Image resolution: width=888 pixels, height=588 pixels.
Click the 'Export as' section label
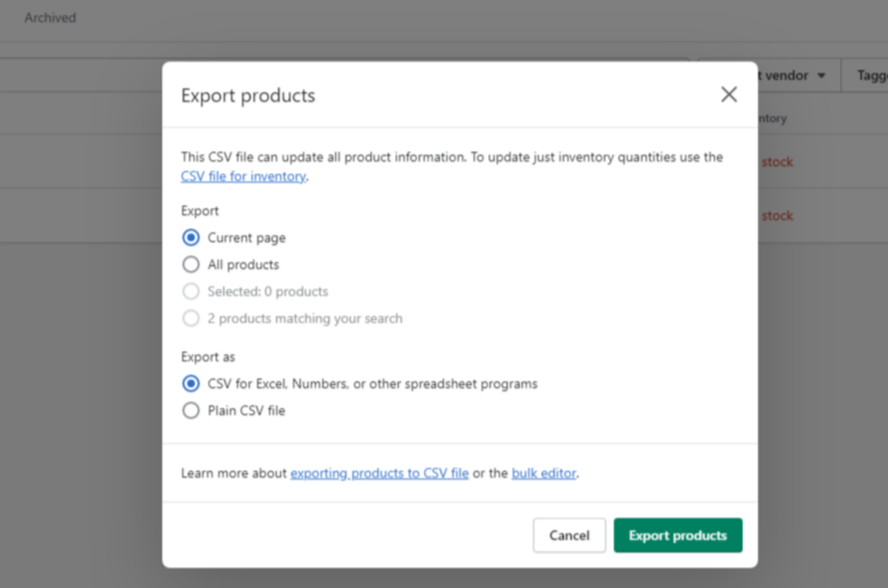coord(208,357)
